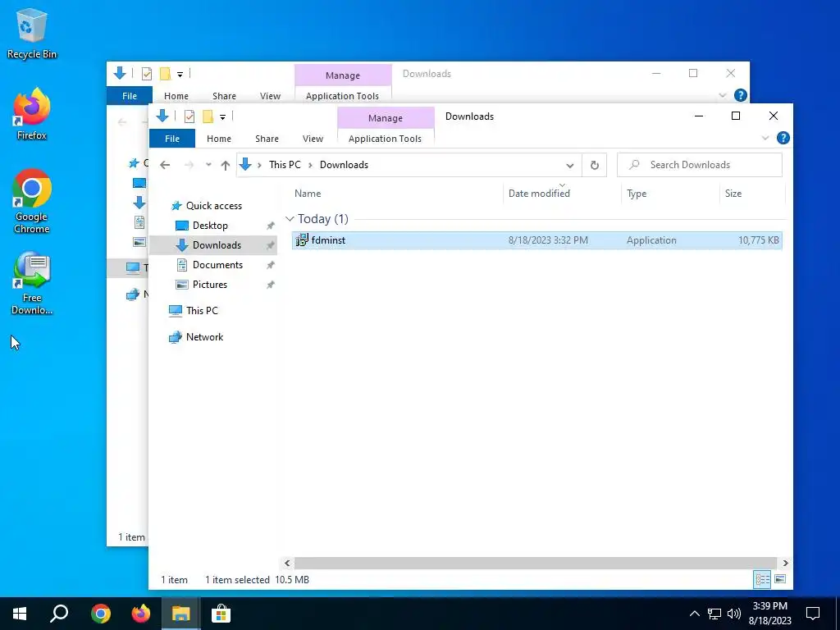Expand the ribbon using the chevron in front window

[x=765, y=138]
